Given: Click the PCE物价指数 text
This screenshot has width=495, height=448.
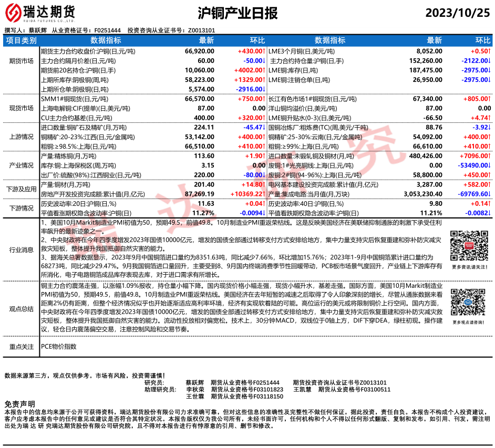Looking at the screenshot, I should point(59,347).
